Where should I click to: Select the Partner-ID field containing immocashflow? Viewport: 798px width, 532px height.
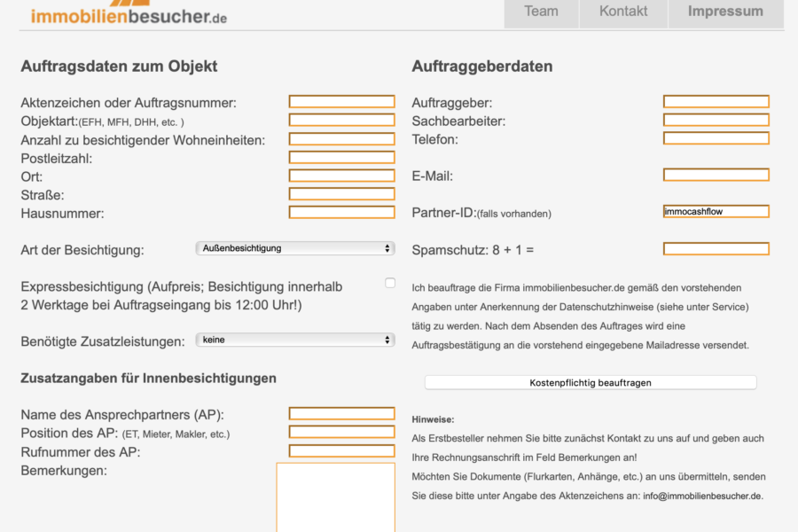tap(716, 212)
